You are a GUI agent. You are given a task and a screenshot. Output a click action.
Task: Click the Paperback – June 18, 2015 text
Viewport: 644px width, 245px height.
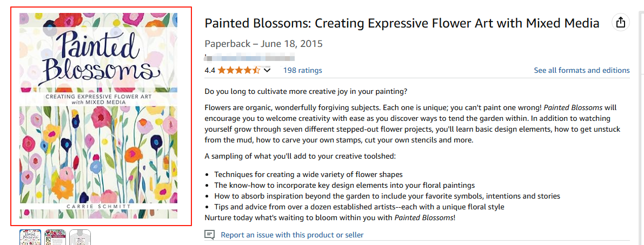263,44
